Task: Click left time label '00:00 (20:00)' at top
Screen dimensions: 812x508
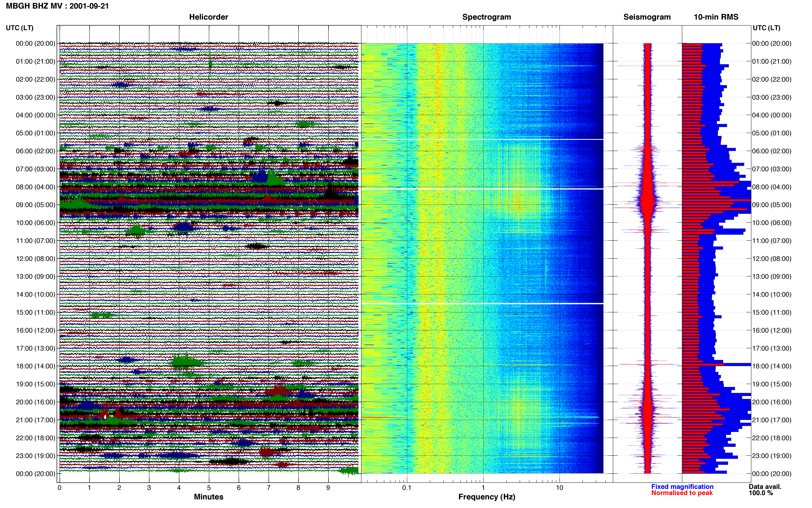Action: (36, 43)
